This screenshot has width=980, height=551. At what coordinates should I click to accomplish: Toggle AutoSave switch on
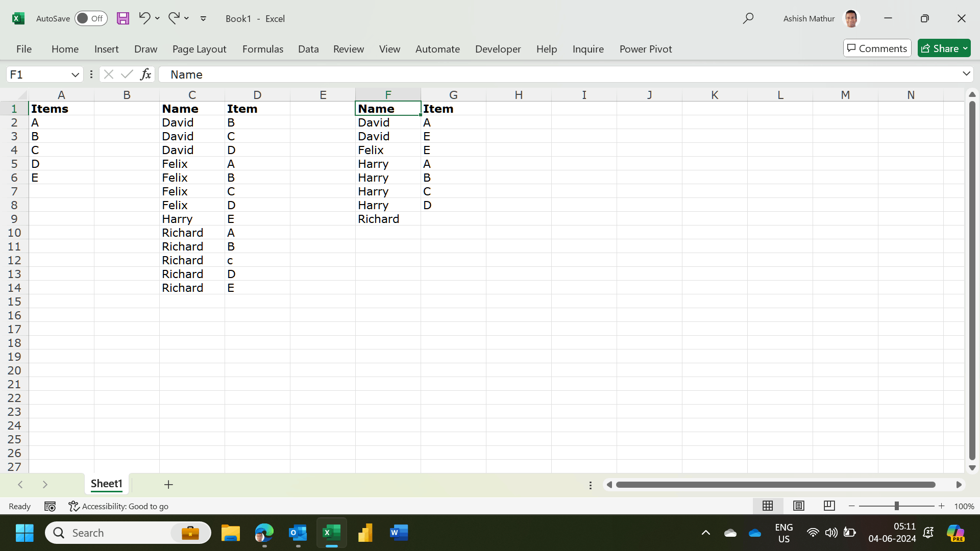pyautogui.click(x=91, y=18)
